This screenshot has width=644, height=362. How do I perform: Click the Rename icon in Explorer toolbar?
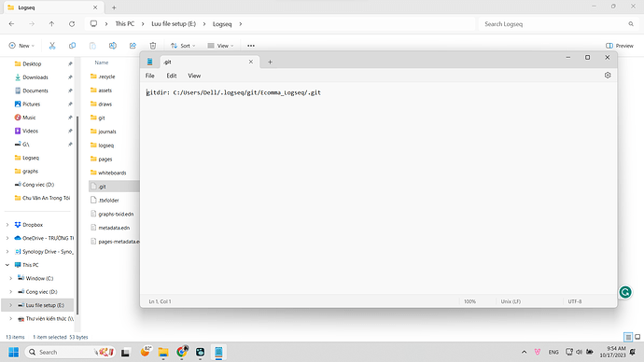point(113,46)
